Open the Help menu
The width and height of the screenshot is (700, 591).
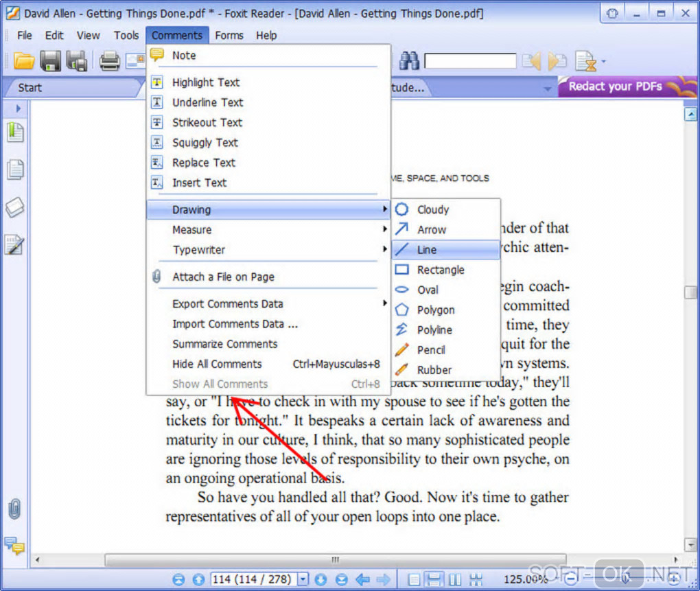point(266,35)
